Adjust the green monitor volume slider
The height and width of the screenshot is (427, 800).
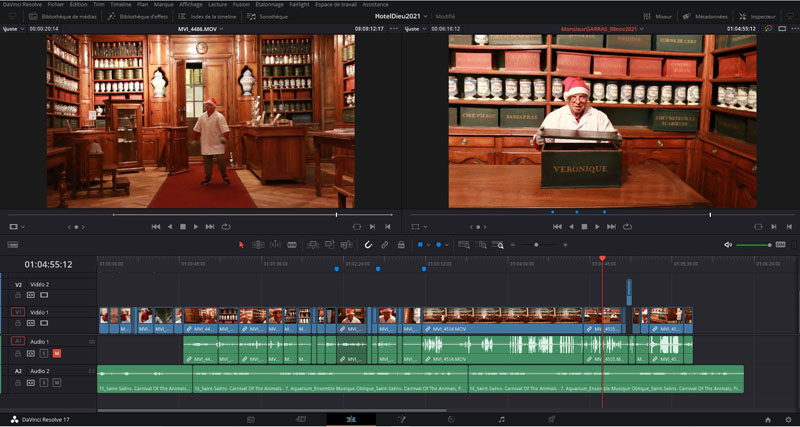[753, 245]
